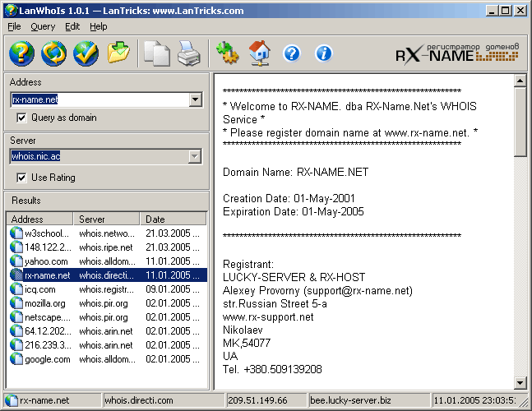Viewport: 532px width, 411px height.
Task: Click the copy pages toolbar icon
Action: click(156, 53)
